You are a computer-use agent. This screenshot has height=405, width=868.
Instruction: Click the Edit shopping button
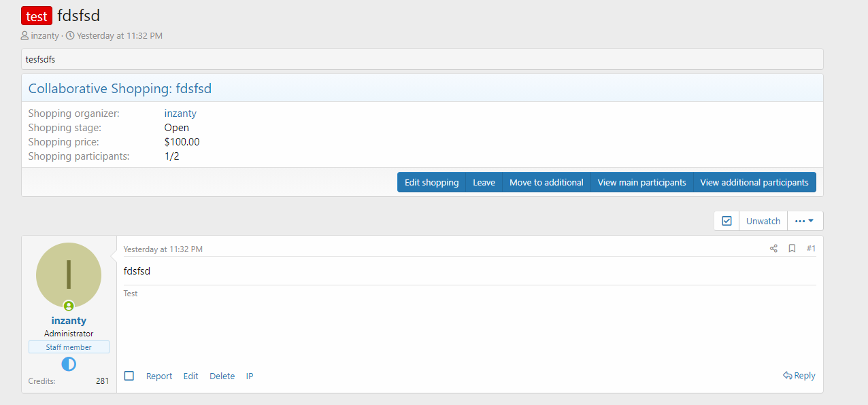431,182
